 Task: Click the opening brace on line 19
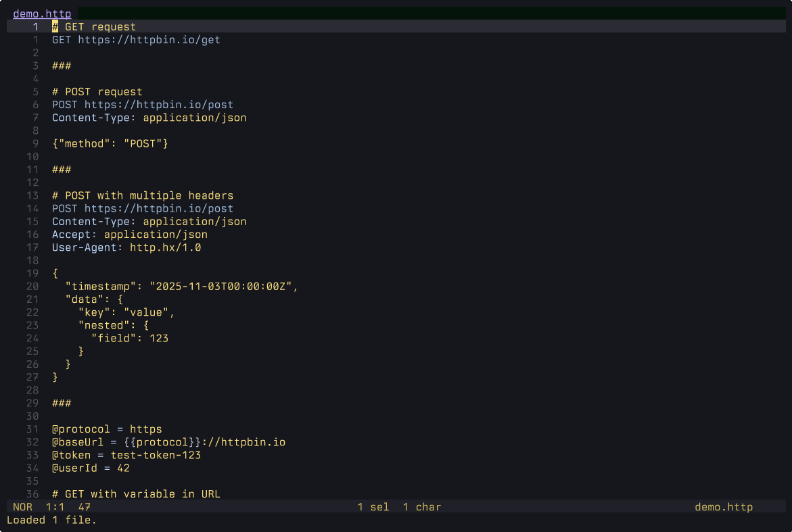tap(55, 274)
